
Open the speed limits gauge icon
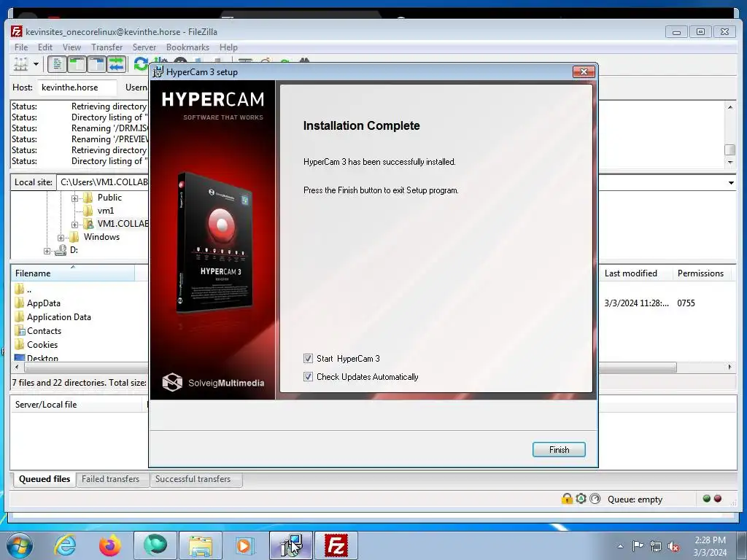595,499
